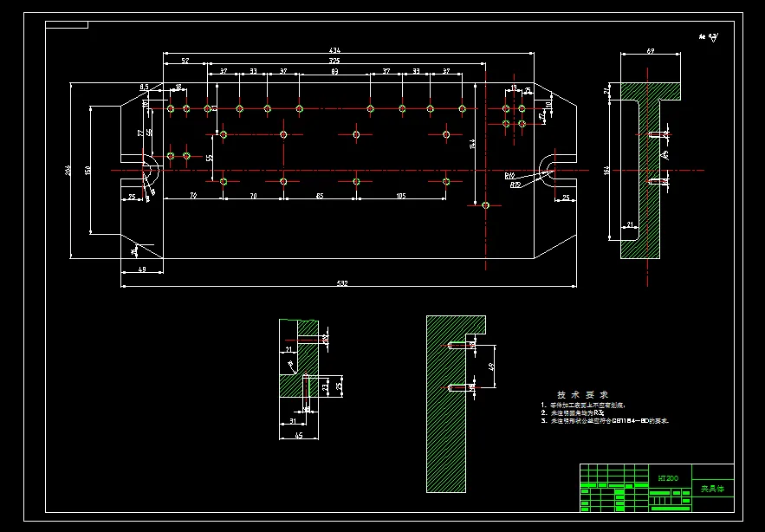The height and width of the screenshot is (532, 765).
Task: Click the 164 dimension on side view
Action: pyautogui.click(x=606, y=171)
